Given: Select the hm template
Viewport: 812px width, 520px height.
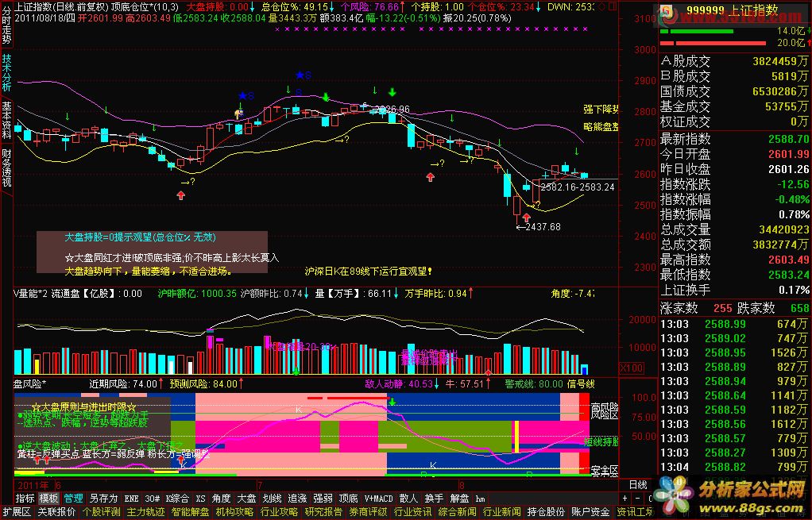Looking at the screenshot, I should coord(480,499).
